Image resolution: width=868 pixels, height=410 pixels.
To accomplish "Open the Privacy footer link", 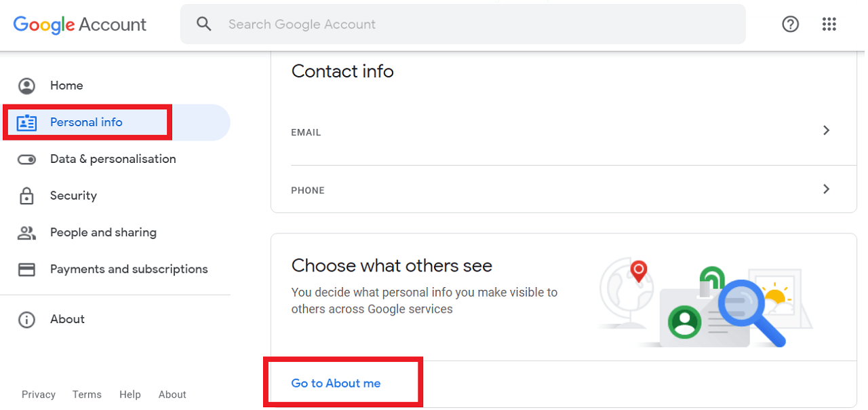I will (38, 394).
